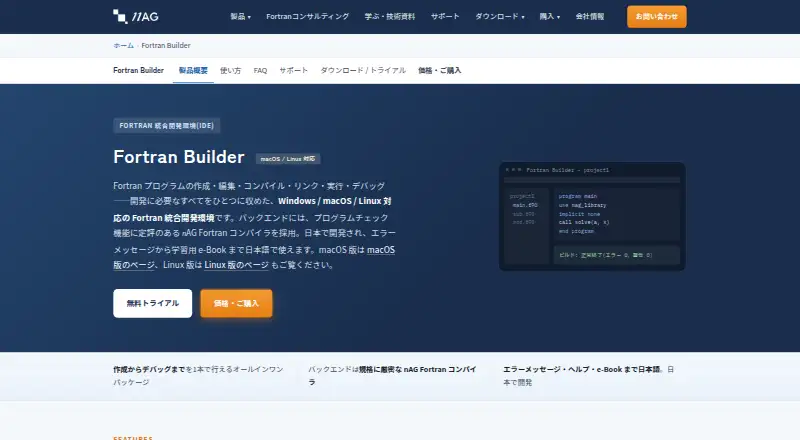Start the 無料トライアル button

[153, 303]
